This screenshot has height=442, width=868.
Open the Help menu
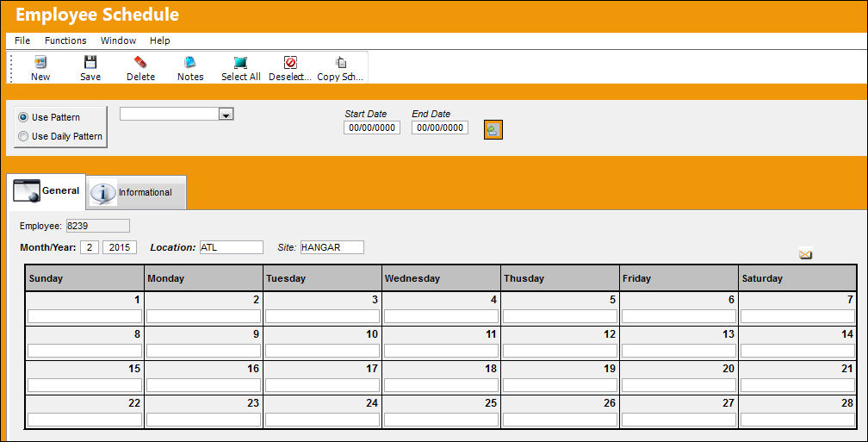pos(159,40)
